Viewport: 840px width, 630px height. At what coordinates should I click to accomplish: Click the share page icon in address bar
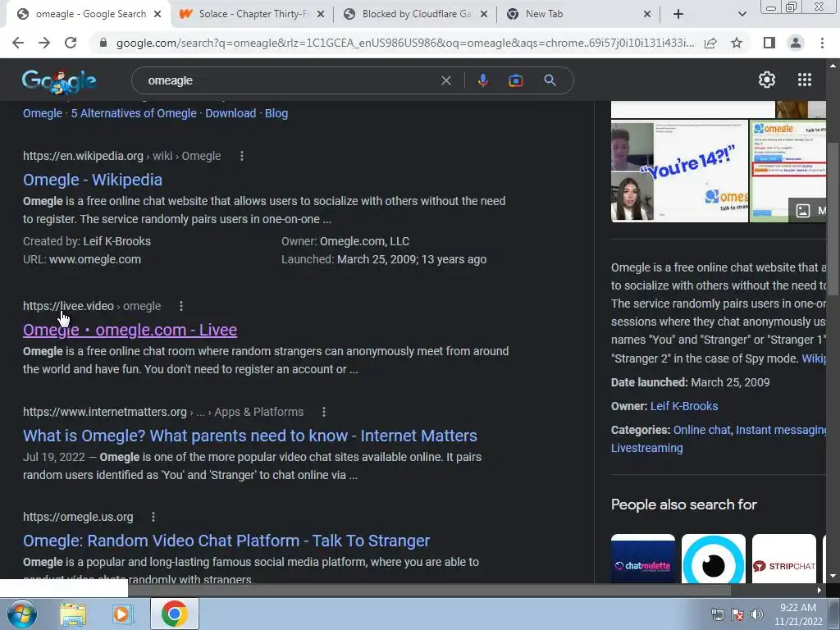[710, 43]
